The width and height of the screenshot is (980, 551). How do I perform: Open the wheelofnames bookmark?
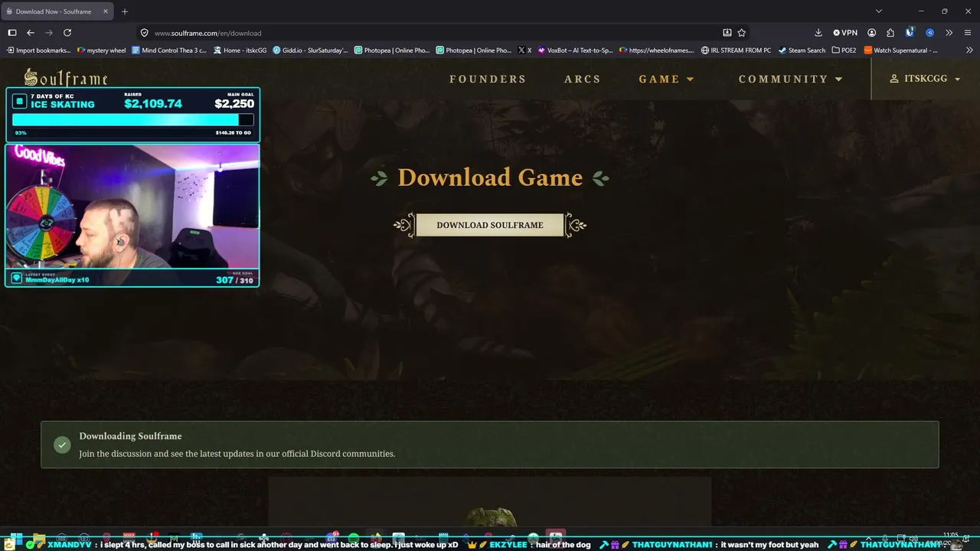pos(658,51)
